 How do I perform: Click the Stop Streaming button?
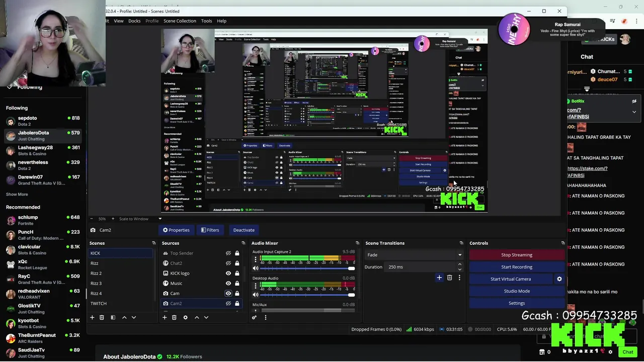click(x=517, y=255)
